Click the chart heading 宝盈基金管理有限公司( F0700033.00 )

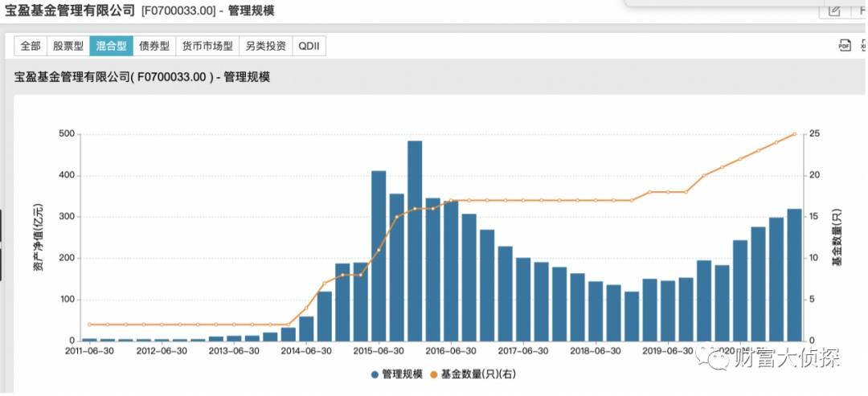tap(113, 77)
